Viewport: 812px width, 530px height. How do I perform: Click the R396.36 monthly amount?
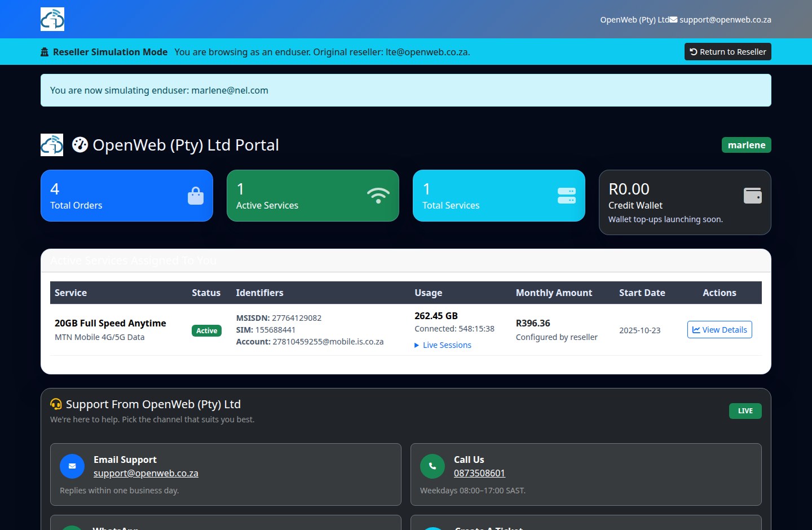(x=533, y=323)
